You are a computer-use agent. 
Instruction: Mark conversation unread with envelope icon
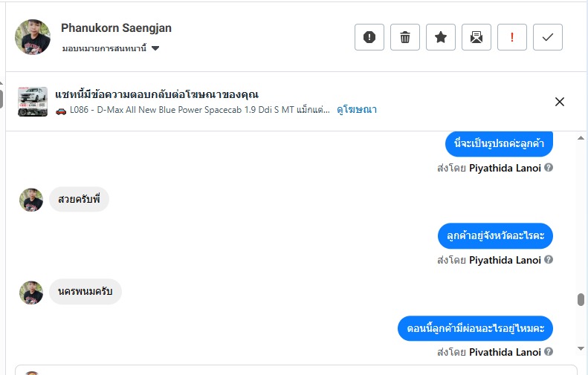(x=476, y=37)
